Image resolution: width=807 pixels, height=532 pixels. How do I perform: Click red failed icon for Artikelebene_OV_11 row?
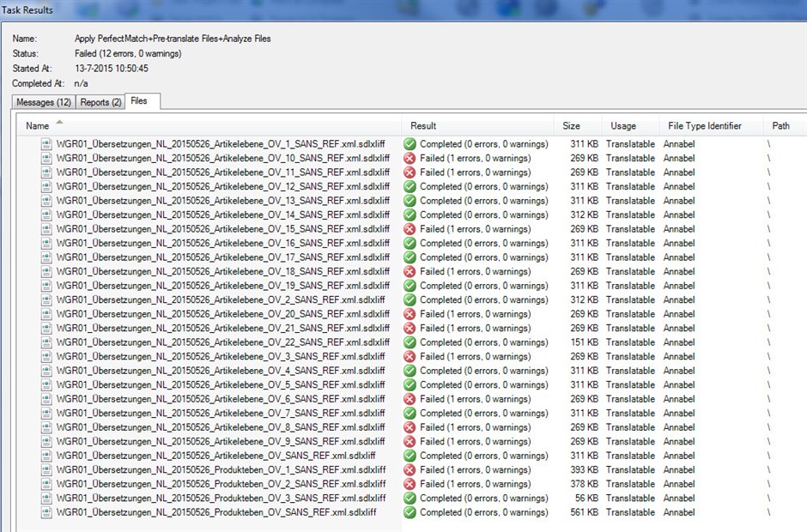pyautogui.click(x=410, y=172)
